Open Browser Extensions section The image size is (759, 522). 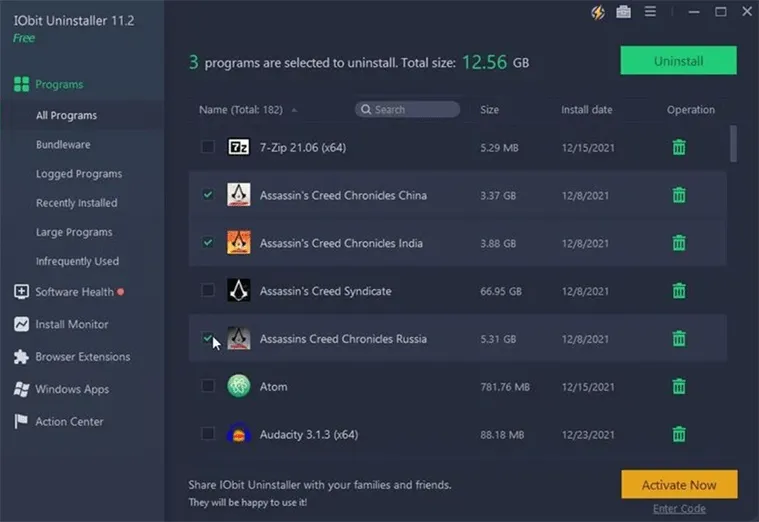click(83, 357)
